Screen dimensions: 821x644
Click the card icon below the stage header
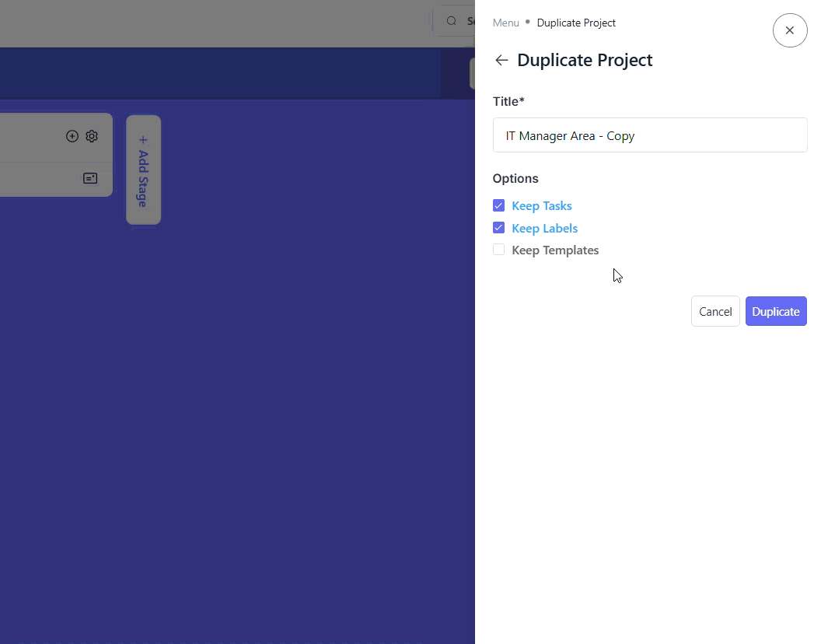click(90, 179)
